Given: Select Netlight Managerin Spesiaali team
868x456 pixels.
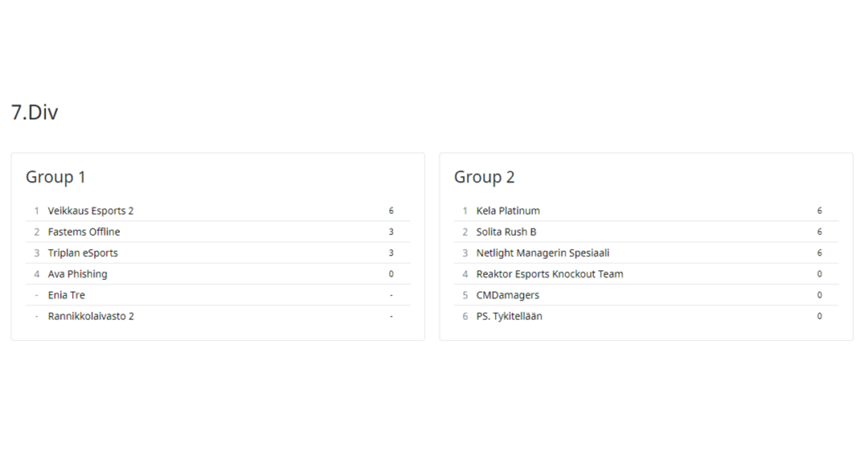Looking at the screenshot, I should coord(542,253).
